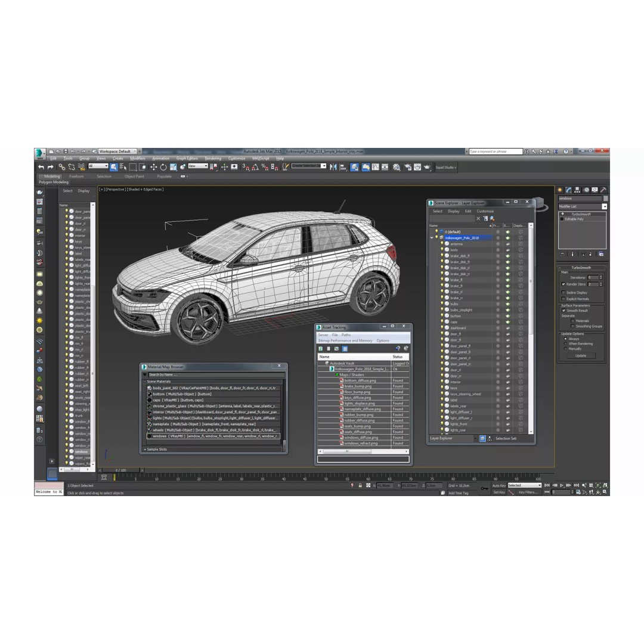
Task: Open the View reference coordinate dropdown
Action: pos(198,166)
